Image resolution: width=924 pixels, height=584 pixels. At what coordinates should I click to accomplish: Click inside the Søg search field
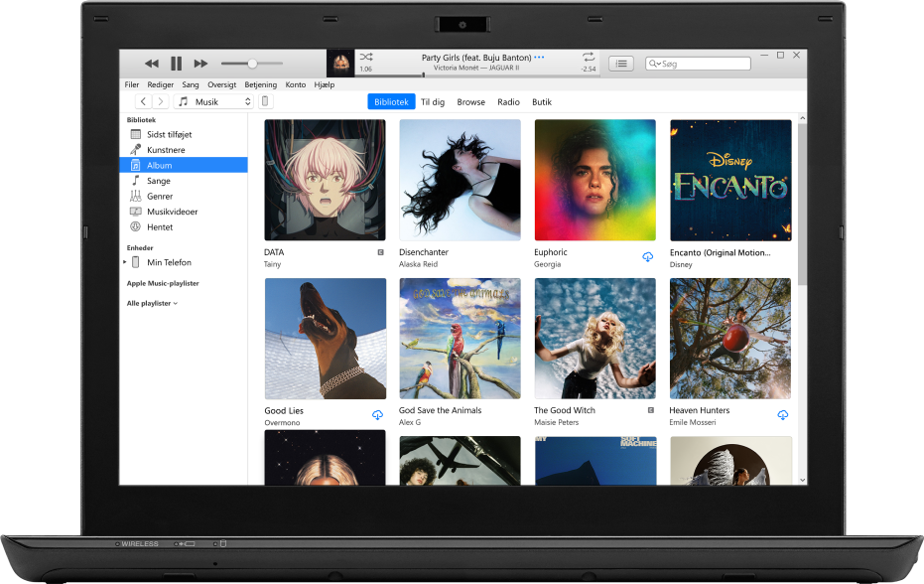[x=698, y=63]
